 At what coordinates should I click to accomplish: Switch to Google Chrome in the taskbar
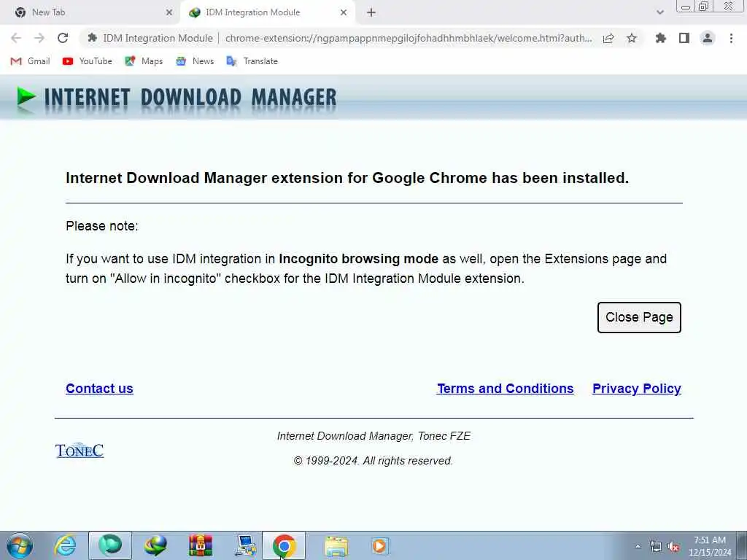(x=285, y=545)
